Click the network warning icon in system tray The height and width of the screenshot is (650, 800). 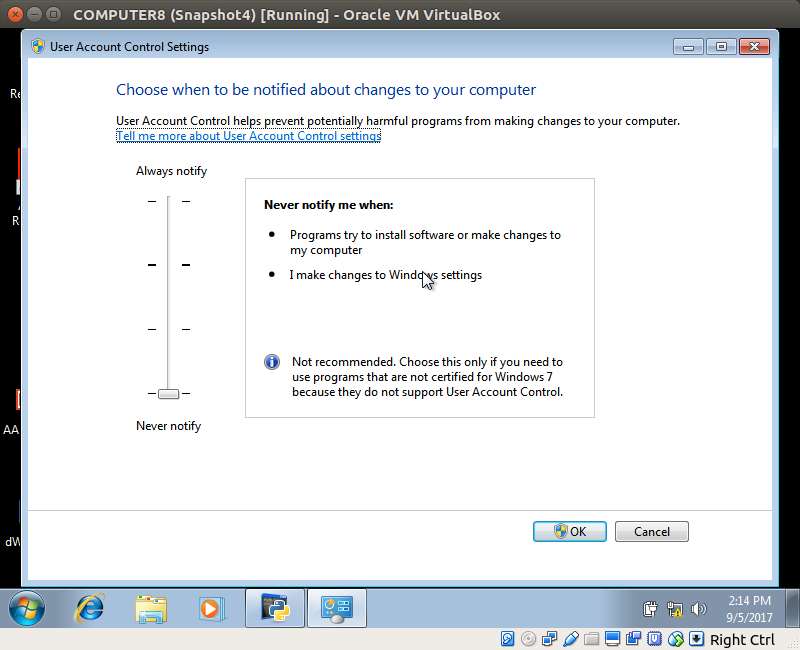(x=674, y=607)
